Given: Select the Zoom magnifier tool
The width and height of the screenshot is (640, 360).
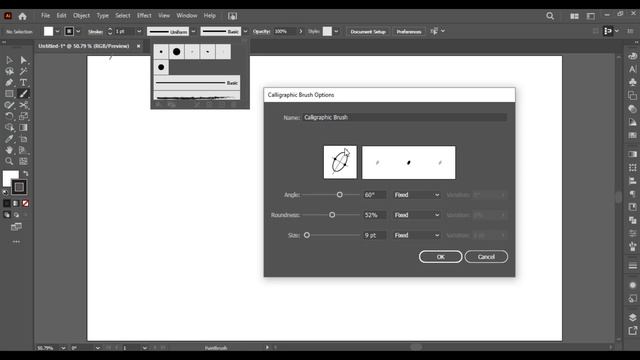Looking at the screenshot, I should (9, 161).
